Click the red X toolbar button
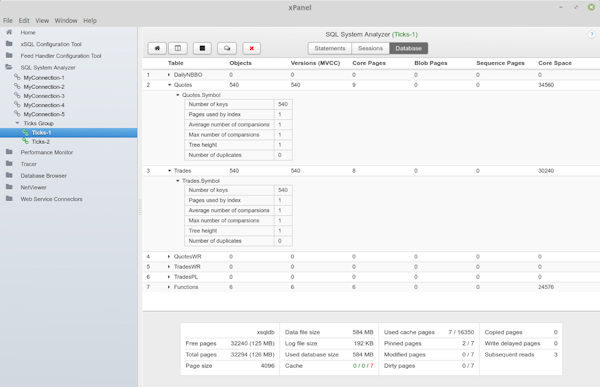Viewport: 600px width, 387px height. [251, 48]
